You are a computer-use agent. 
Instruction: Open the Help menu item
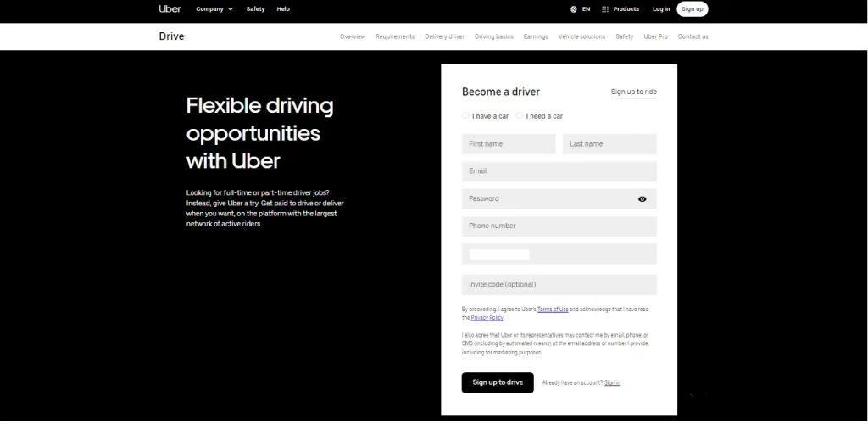tap(283, 9)
